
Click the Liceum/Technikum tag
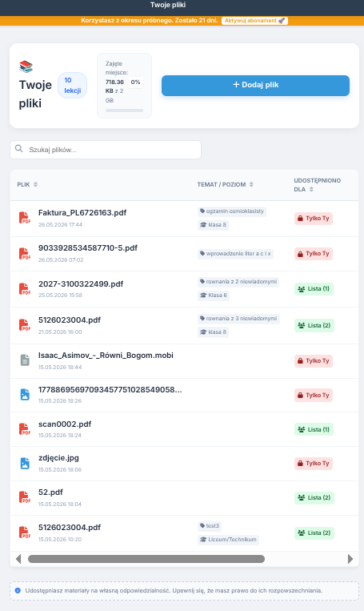(228, 540)
